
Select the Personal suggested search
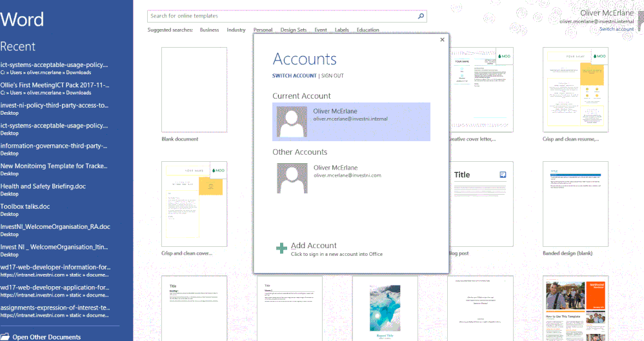pos(263,30)
